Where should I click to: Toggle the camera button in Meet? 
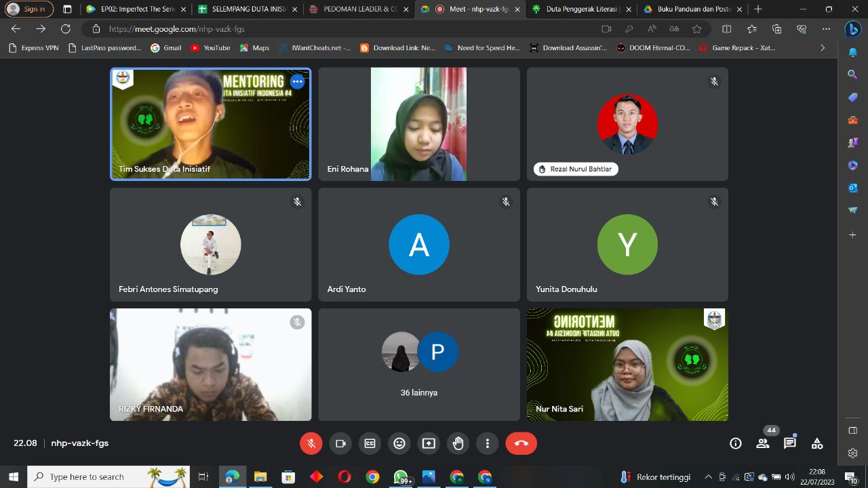340,443
